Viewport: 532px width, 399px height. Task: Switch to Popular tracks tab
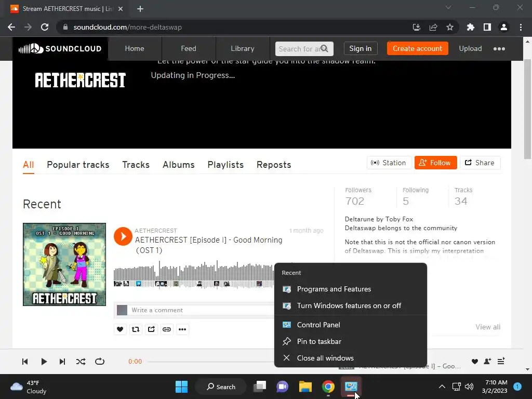[78, 165]
